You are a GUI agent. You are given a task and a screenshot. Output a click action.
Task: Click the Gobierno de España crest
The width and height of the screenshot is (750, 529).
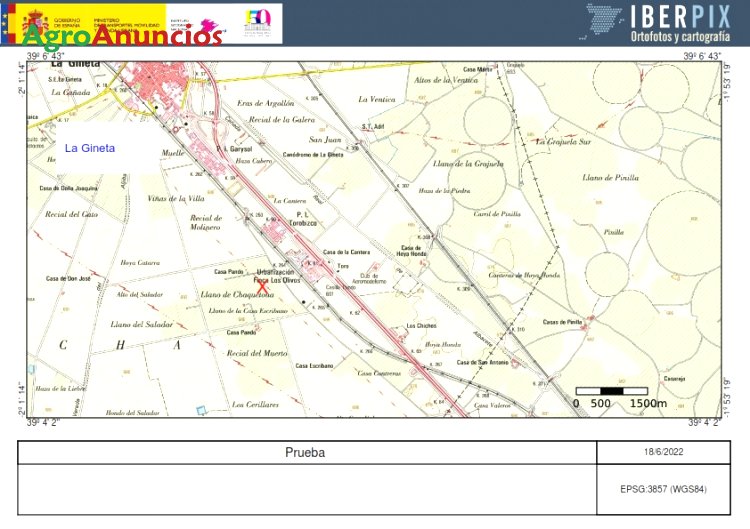point(35,23)
